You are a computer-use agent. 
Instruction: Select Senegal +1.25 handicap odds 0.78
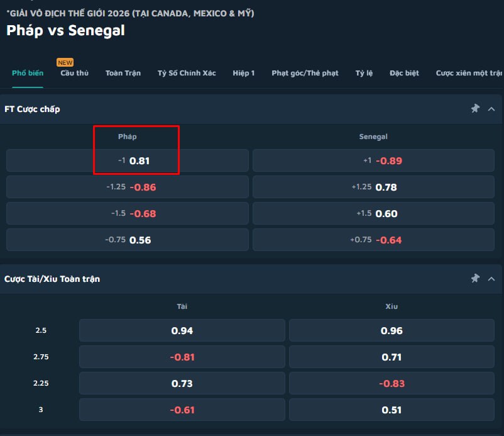(373, 187)
